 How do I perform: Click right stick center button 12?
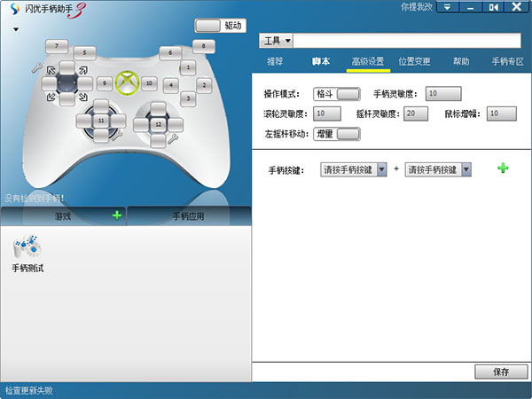(x=158, y=124)
